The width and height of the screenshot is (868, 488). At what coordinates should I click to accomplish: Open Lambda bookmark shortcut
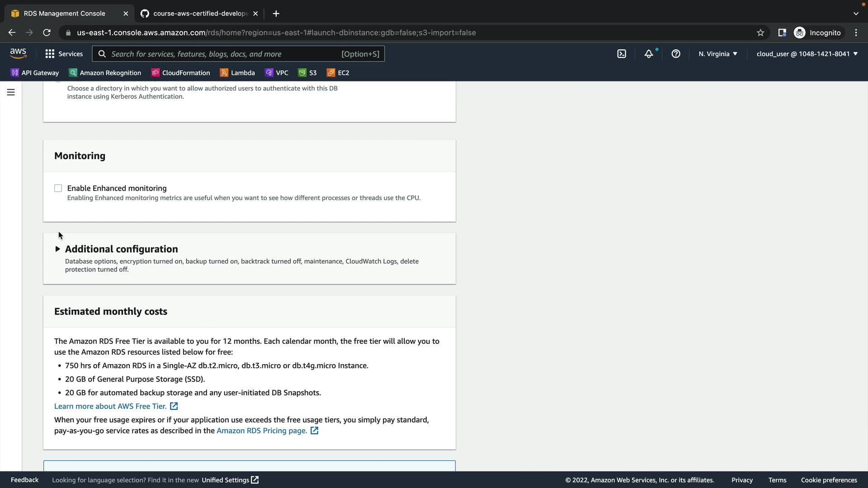tap(237, 73)
